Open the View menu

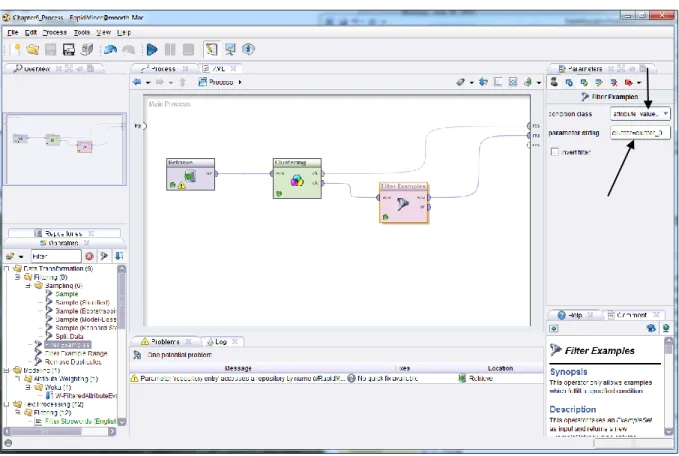coord(103,32)
